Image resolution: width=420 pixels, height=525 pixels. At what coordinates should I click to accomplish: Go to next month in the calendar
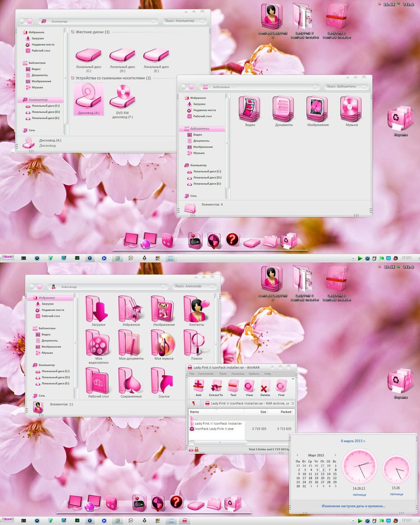(335, 455)
